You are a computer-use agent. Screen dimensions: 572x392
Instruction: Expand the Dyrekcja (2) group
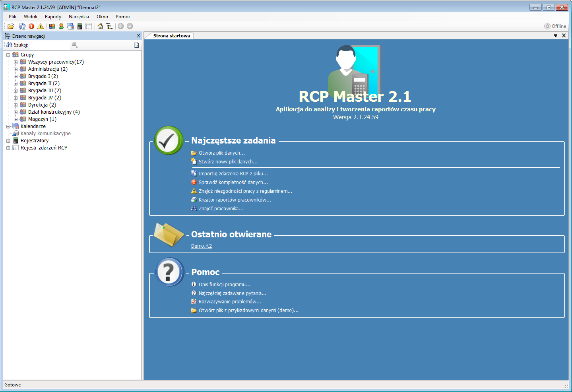tap(16, 105)
